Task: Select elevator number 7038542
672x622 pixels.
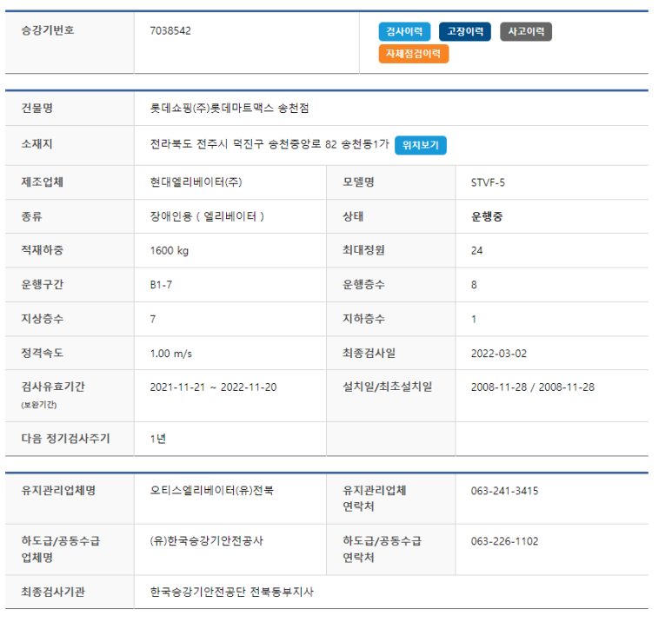Action: coord(170,31)
